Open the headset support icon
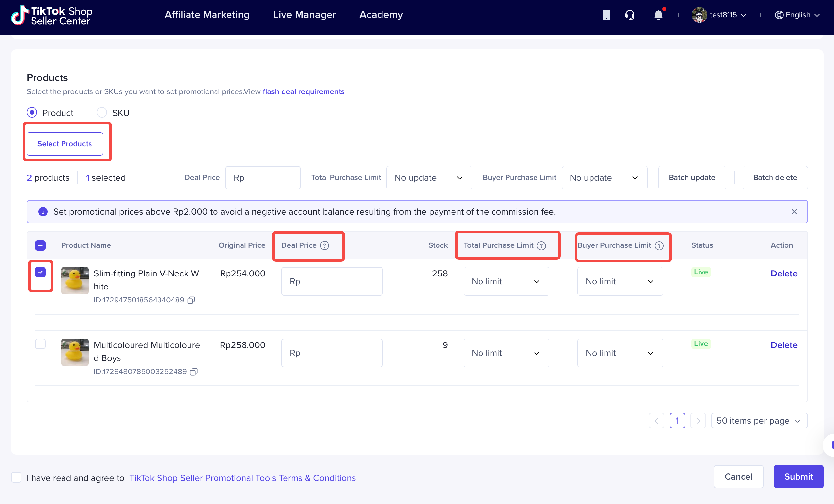Screen dimensions: 834x504 [x=630, y=15]
